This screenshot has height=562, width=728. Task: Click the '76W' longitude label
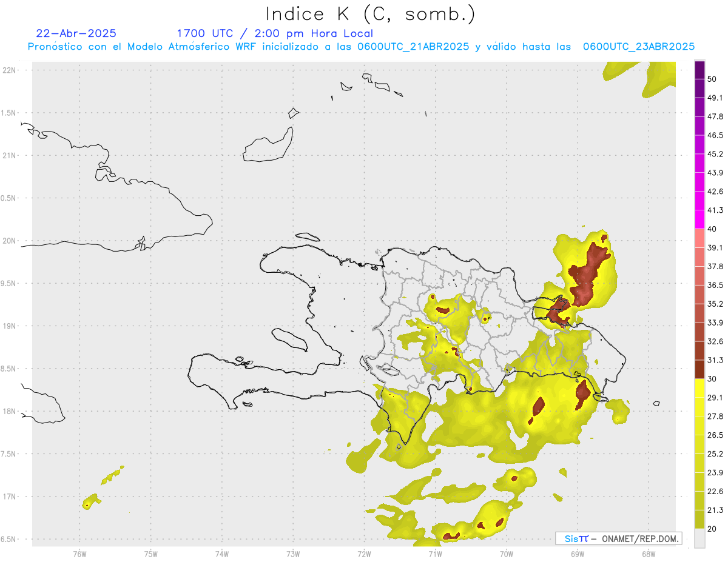(x=79, y=554)
